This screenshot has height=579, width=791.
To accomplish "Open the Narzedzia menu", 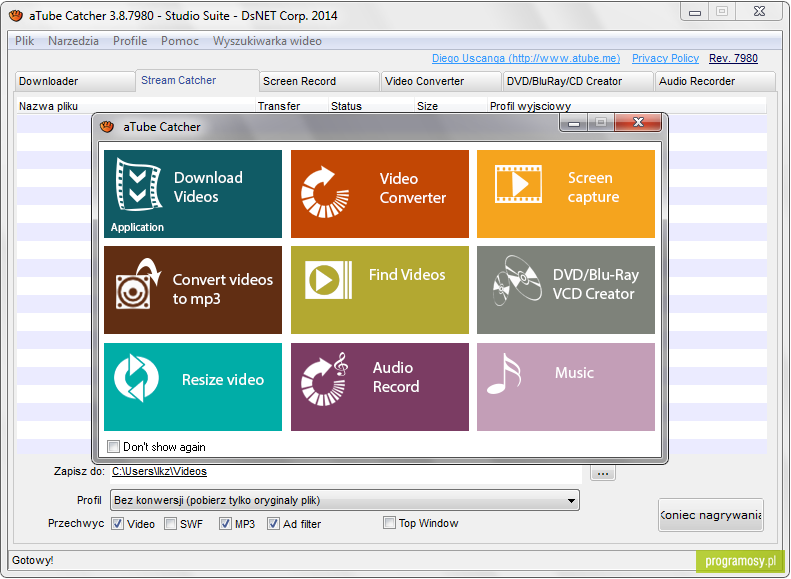I will pyautogui.click(x=73, y=41).
